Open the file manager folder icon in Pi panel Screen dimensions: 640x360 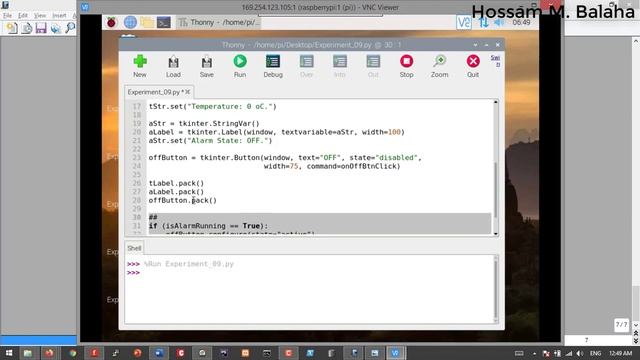pyautogui.click(x=147, y=22)
